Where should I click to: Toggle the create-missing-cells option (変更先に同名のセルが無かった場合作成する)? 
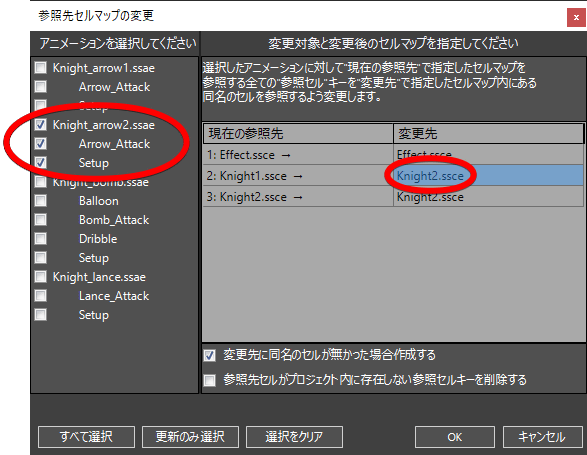coord(210,355)
